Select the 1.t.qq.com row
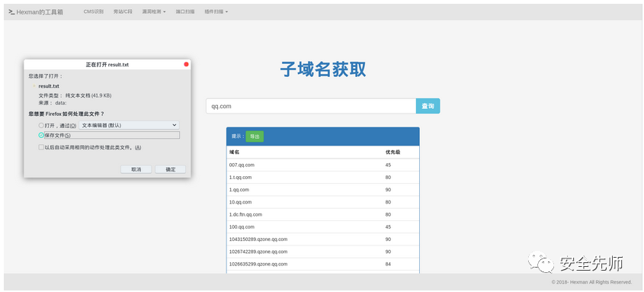Viewport: 644px width, 292px height. [323, 177]
